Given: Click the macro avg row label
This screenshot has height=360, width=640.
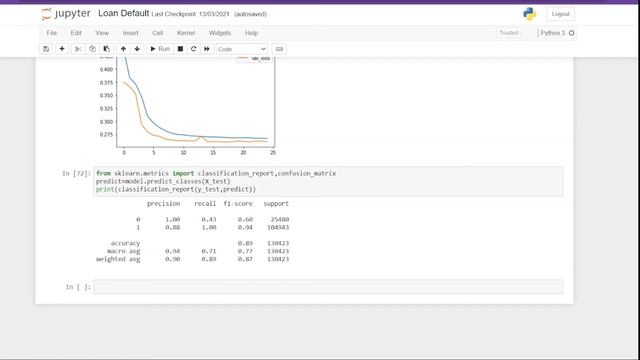Looking at the screenshot, I should tap(124, 251).
